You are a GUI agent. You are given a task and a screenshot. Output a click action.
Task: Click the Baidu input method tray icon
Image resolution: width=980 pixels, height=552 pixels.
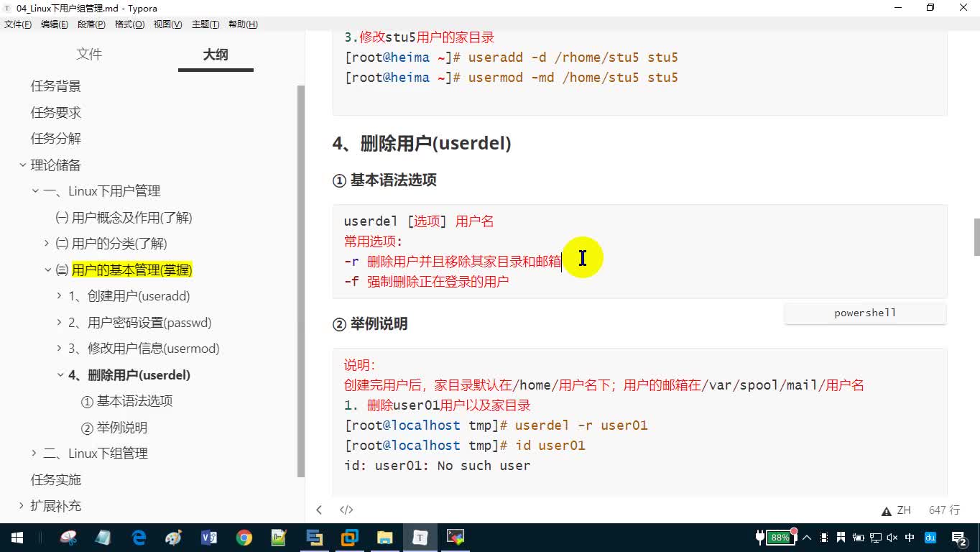click(x=930, y=538)
